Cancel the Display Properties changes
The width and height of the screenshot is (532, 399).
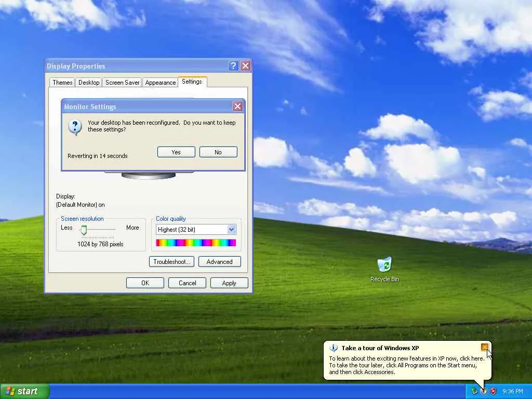point(187,283)
